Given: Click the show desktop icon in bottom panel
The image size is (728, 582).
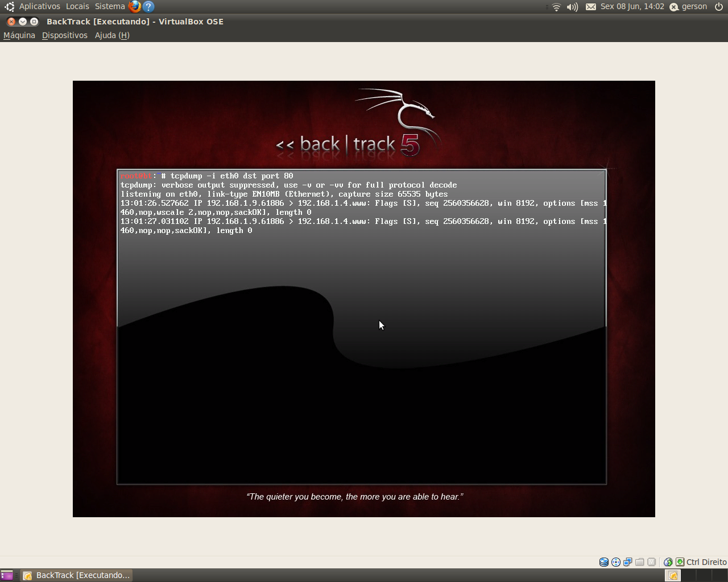Looking at the screenshot, I should (7, 575).
